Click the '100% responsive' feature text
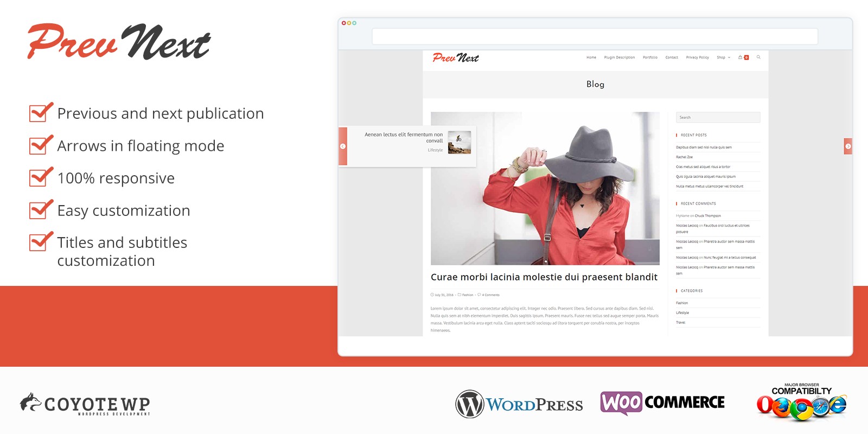868x434 pixels. [116, 178]
